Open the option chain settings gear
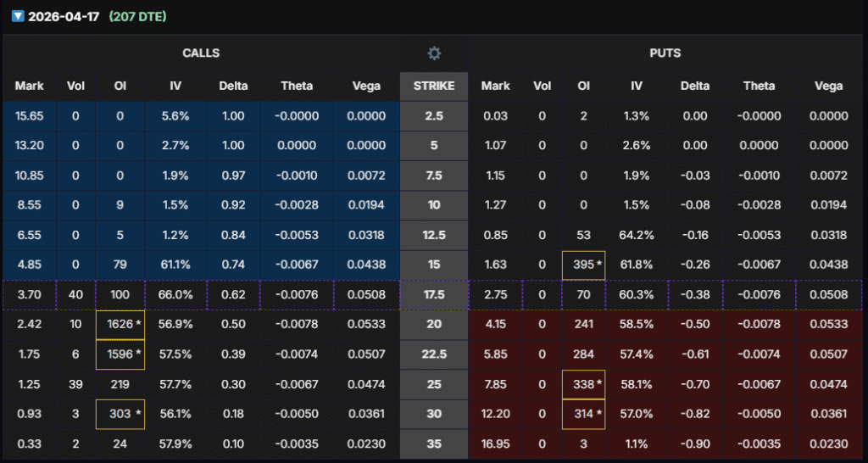This screenshot has width=868, height=463. [434, 53]
